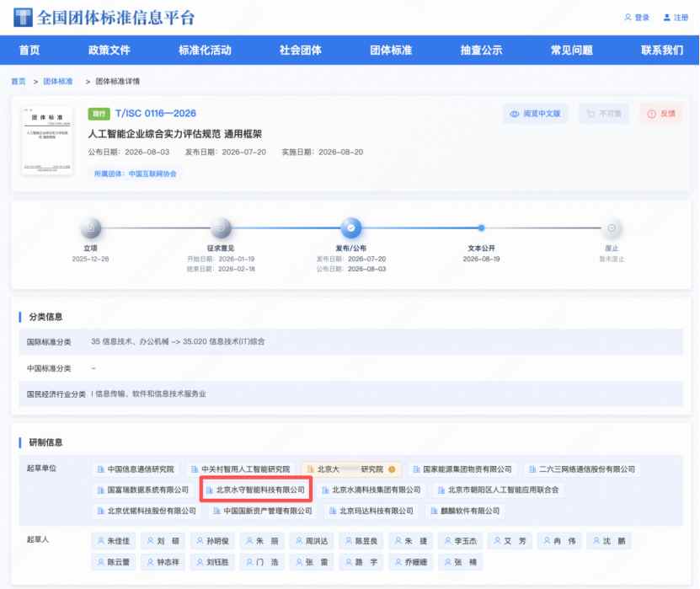The height and width of the screenshot is (589, 700).
Task: Click the 国富瑞数据系统有限公司 unit tag
Action: point(143,490)
